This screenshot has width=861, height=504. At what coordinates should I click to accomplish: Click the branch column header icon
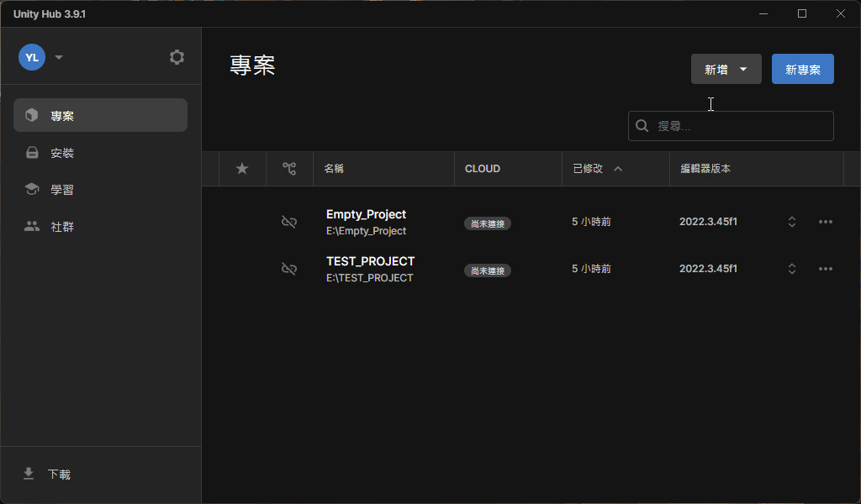point(290,169)
